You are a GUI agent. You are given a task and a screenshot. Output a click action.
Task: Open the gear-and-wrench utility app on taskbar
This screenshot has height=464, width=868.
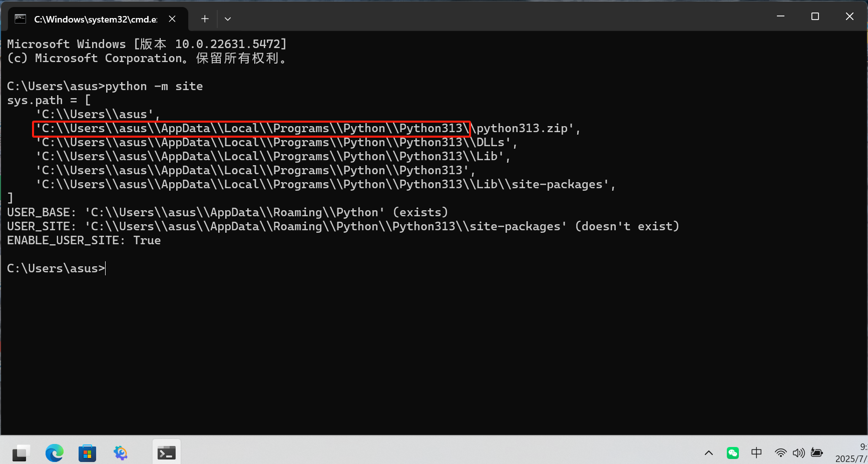[120, 453]
